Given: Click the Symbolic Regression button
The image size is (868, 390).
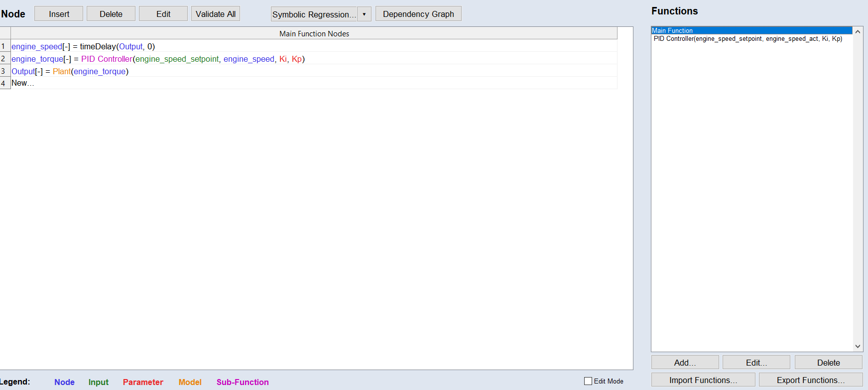Looking at the screenshot, I should click(x=314, y=14).
